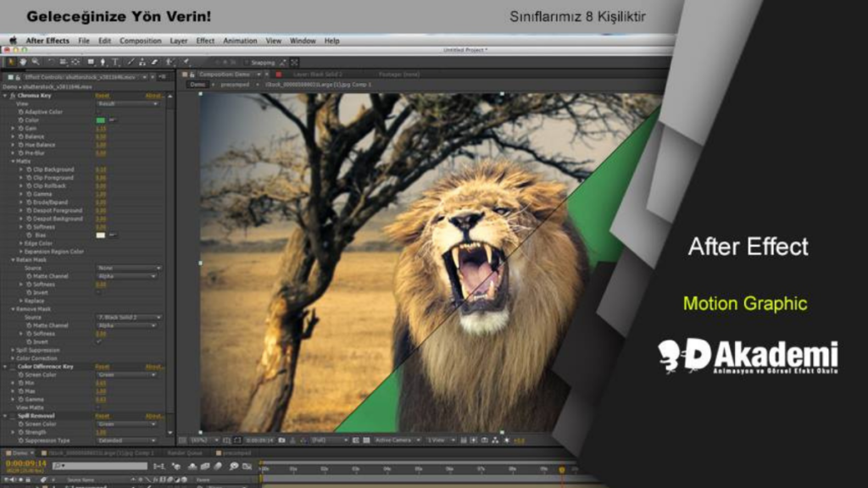Toggle the Invert checkbox under Remove Mask
Viewport: 868px width, 488px height.
click(98, 341)
